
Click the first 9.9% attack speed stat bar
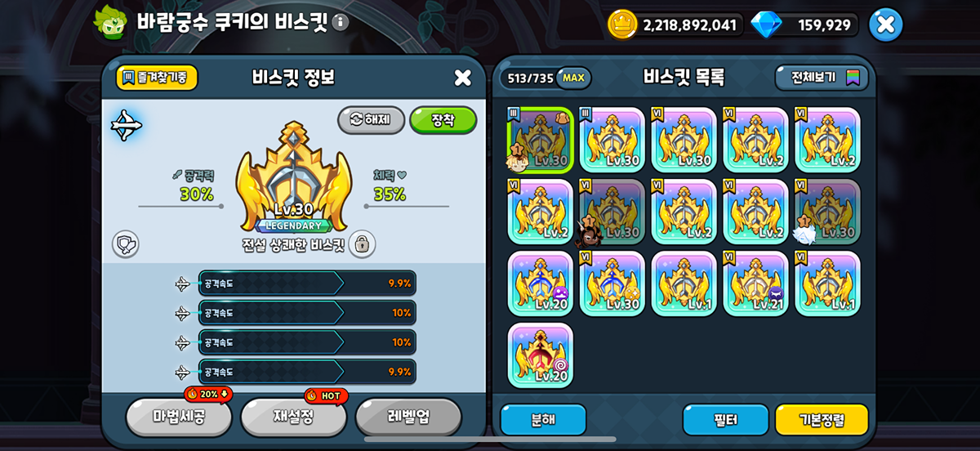click(x=307, y=284)
